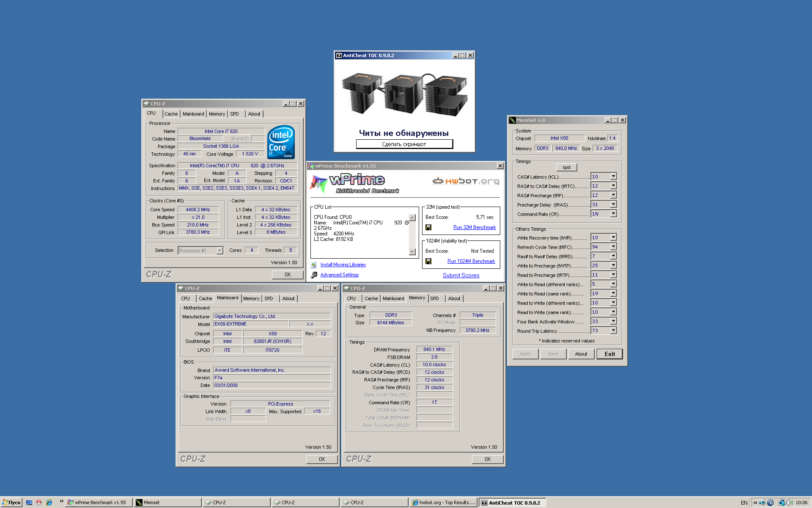Viewport: 812px width, 508px height.
Task: Click Submit Scores link in wPrime
Action: tap(461, 275)
